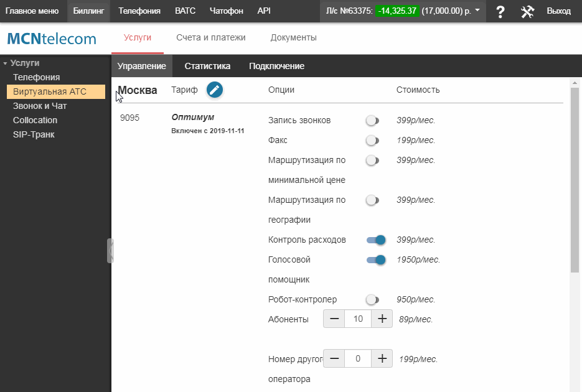Enable the Запись звонков option
This screenshot has width=582, height=392.
[372, 120]
